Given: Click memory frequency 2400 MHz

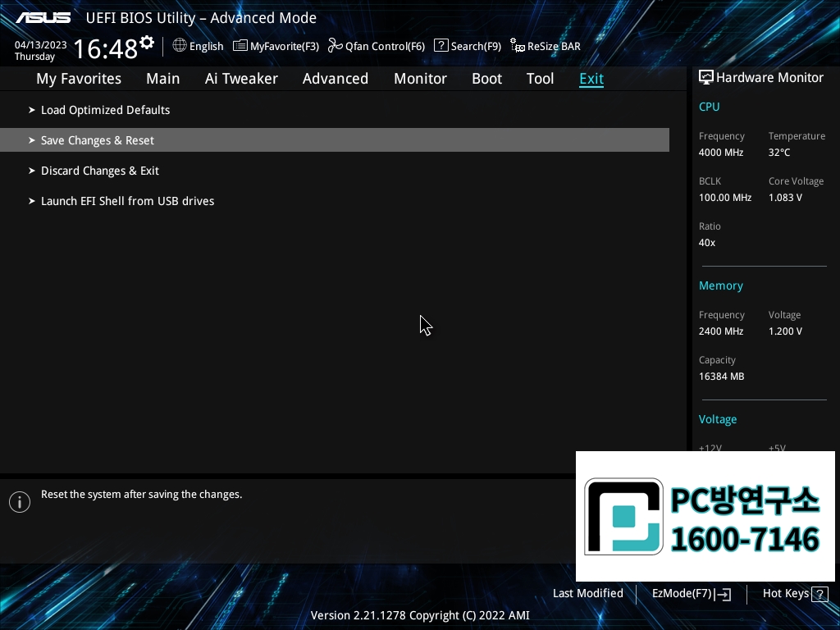Looking at the screenshot, I should pyautogui.click(x=720, y=331).
